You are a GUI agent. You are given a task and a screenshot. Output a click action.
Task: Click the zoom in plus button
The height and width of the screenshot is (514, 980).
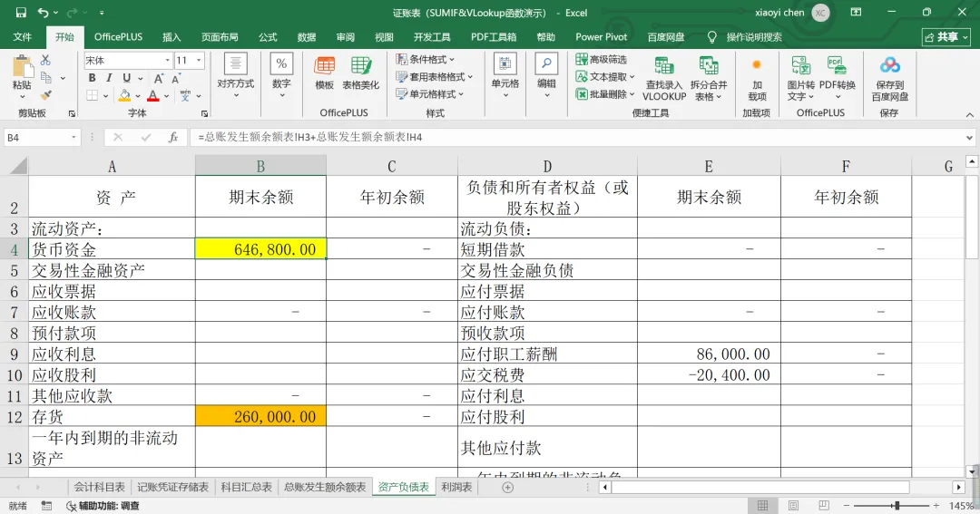coord(936,505)
